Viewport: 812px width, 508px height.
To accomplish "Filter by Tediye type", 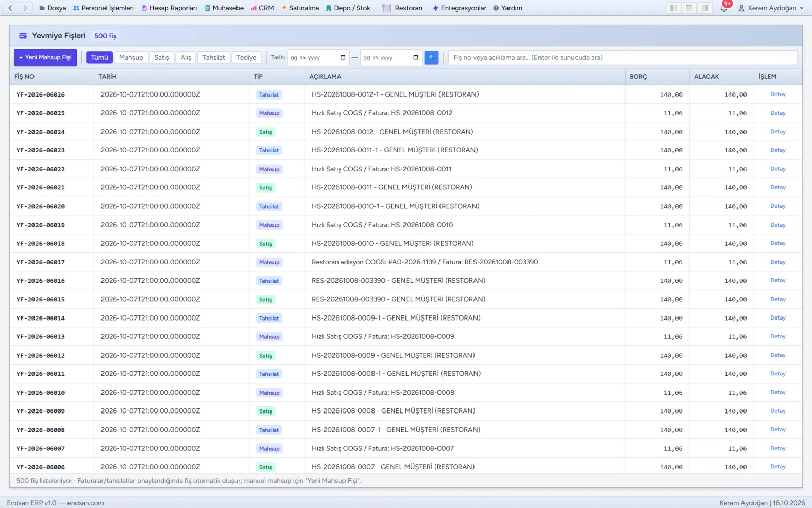I will coord(247,57).
